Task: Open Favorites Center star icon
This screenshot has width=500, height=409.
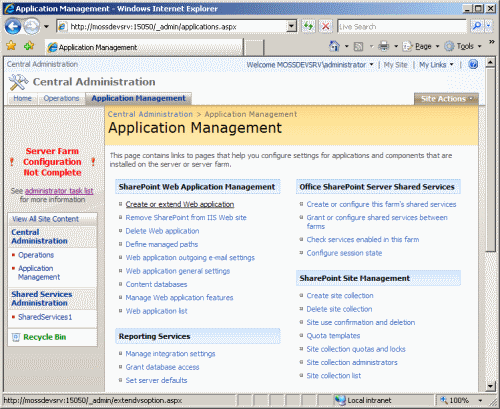Action: (x=11, y=46)
